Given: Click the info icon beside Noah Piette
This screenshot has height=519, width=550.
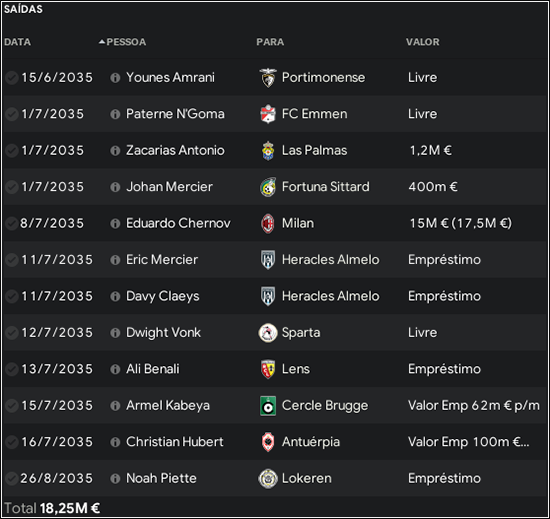Looking at the screenshot, I should 115,479.
